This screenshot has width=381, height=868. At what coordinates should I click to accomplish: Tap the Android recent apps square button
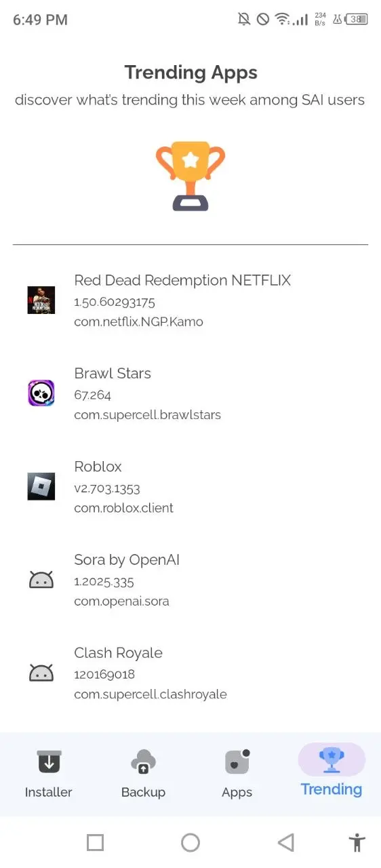(x=95, y=842)
